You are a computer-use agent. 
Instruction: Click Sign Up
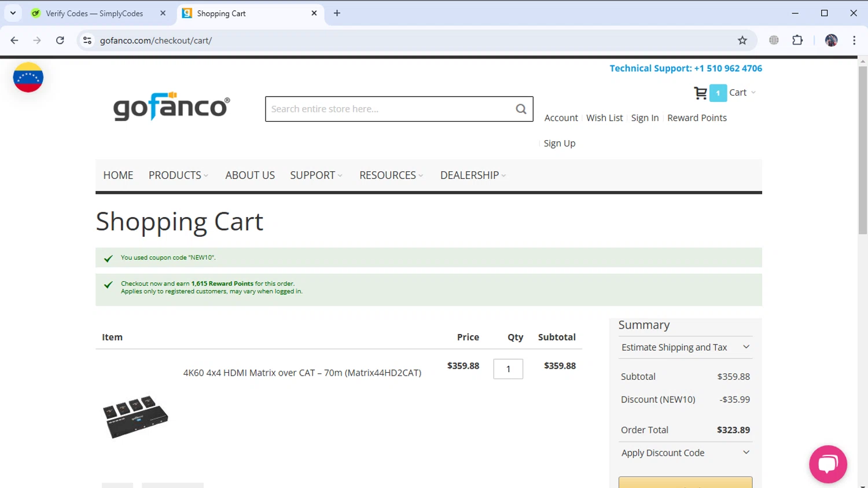pyautogui.click(x=559, y=144)
